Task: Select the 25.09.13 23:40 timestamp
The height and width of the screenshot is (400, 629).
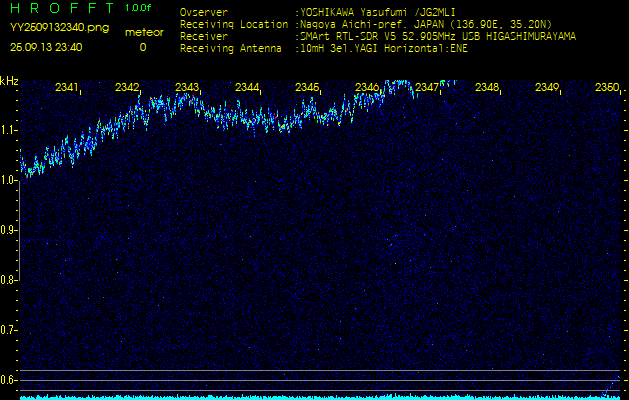Action: [x=46, y=47]
